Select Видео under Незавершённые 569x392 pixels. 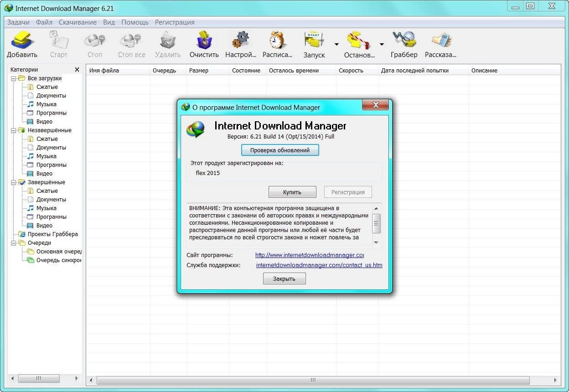[44, 174]
